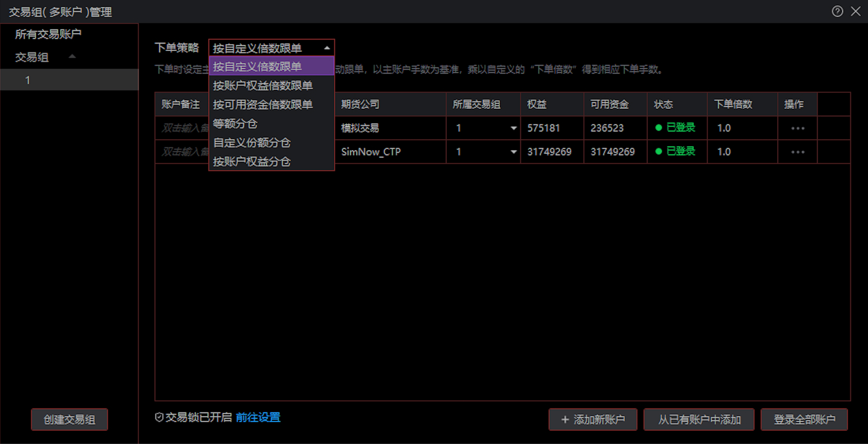
Task: Select 按账户权益倍数跟单 option
Action: coord(272,85)
